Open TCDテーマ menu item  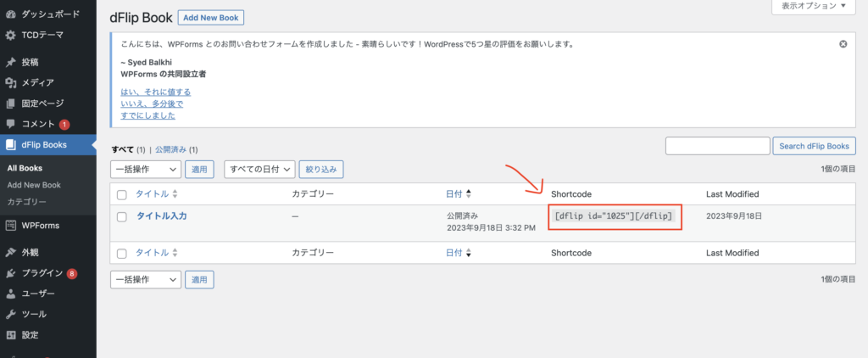coord(42,35)
